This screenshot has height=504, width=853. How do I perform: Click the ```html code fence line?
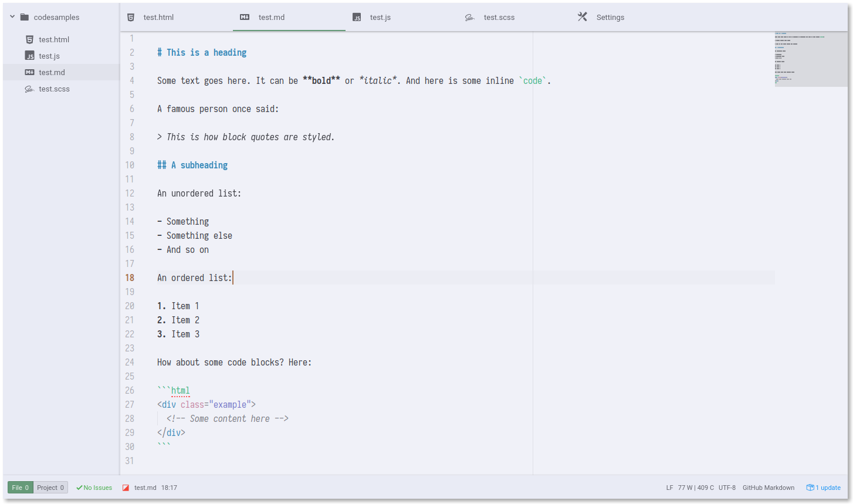point(174,390)
